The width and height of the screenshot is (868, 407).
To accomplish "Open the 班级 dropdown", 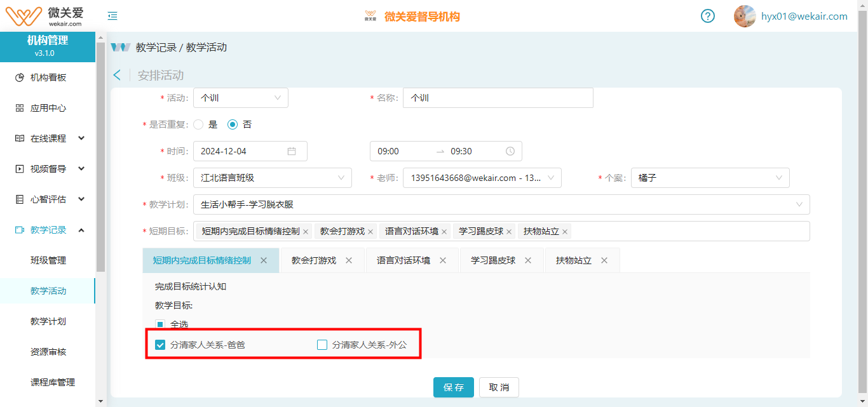I will (x=272, y=178).
